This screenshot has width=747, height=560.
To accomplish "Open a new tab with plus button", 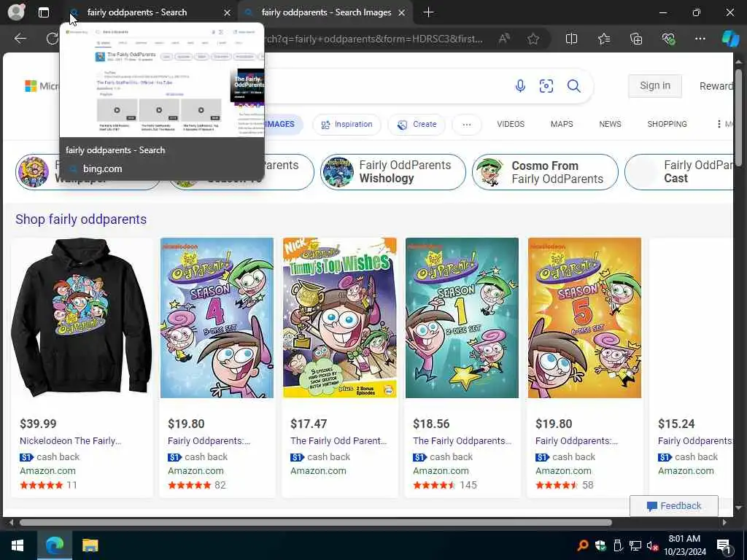I will click(428, 12).
